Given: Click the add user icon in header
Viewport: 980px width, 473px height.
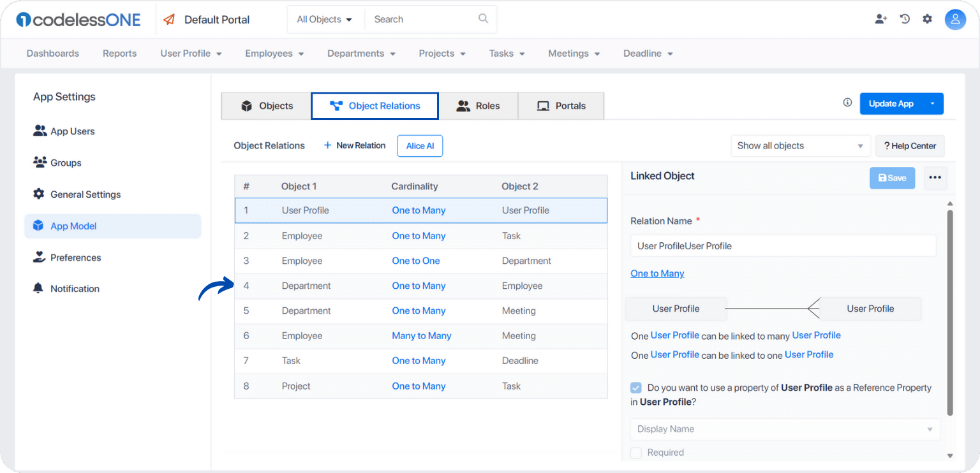Looking at the screenshot, I should (x=881, y=19).
